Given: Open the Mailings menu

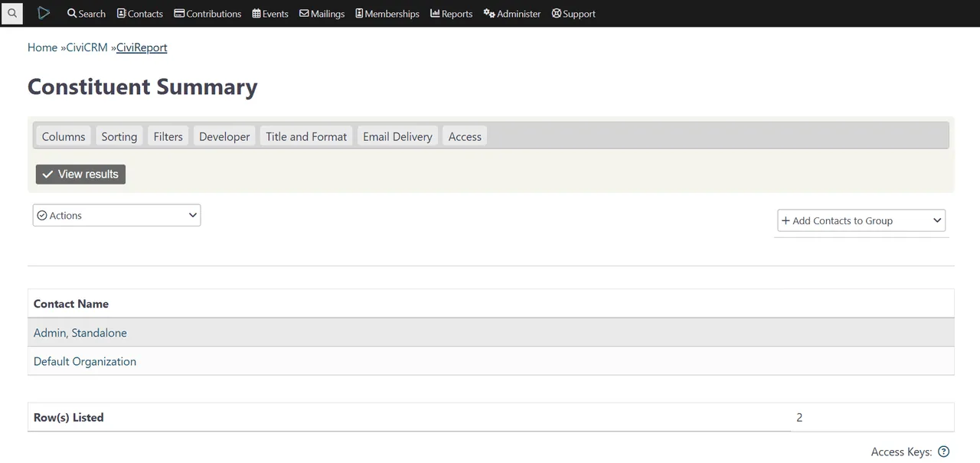Looking at the screenshot, I should (x=322, y=14).
